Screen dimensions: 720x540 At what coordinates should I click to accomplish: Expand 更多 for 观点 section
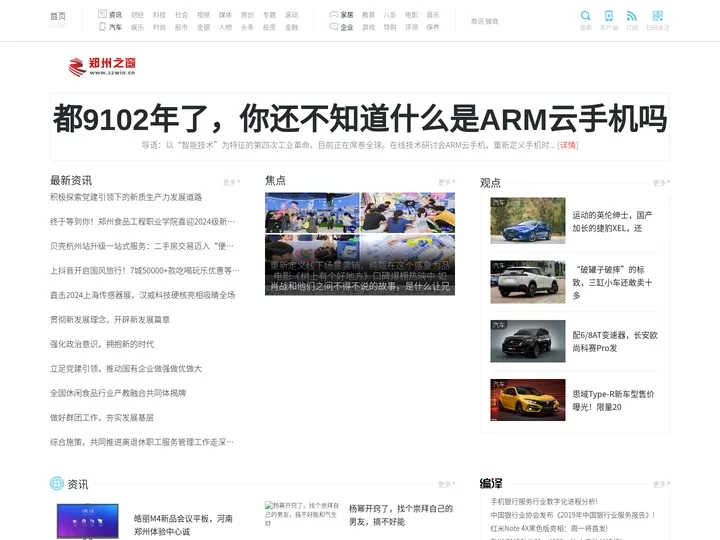tap(661, 183)
